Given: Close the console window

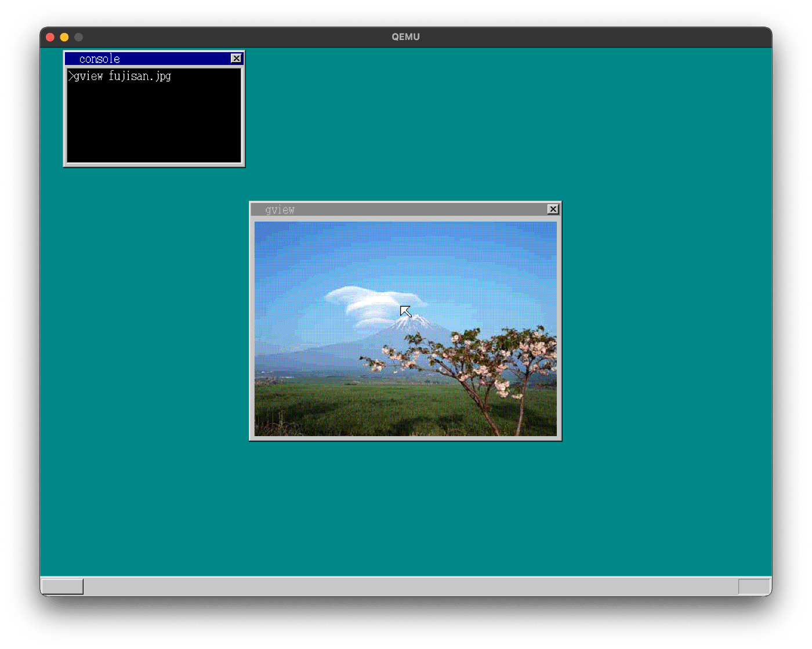Looking at the screenshot, I should pyautogui.click(x=236, y=58).
